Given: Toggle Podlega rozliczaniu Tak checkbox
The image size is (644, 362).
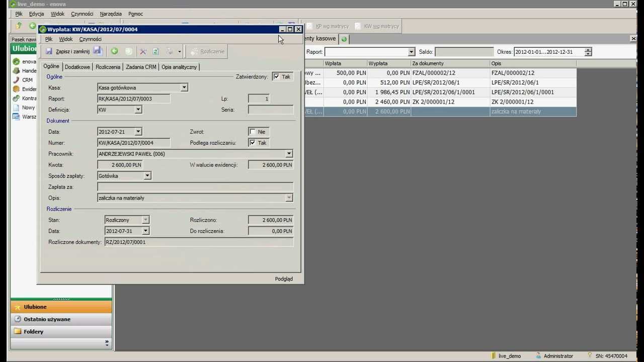Looking at the screenshot, I should 253,143.
